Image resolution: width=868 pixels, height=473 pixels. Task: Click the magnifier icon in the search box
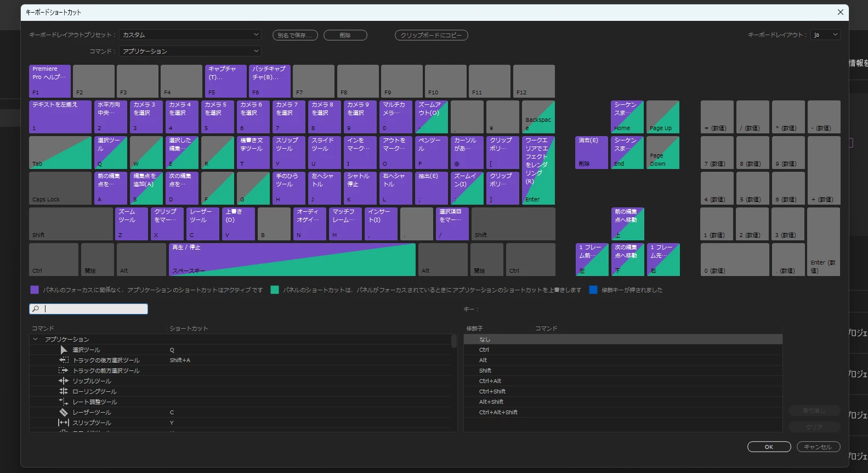point(36,309)
